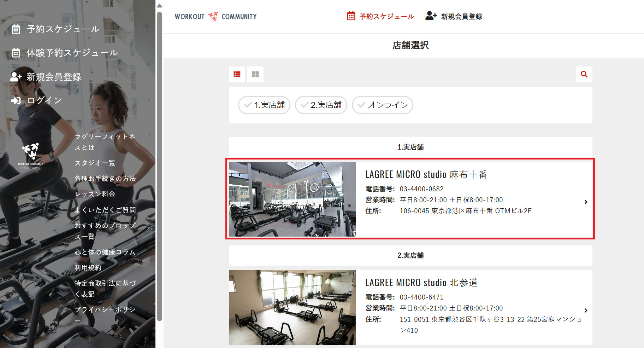This screenshot has width=644, height=348.
Task: Click phone number 03-4400-0682
Action: point(421,189)
